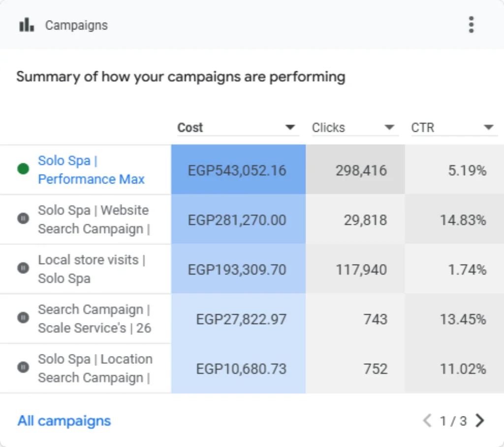Select Solo Spa Website Search Campaign row
This screenshot has height=447, width=504.
pos(252,220)
